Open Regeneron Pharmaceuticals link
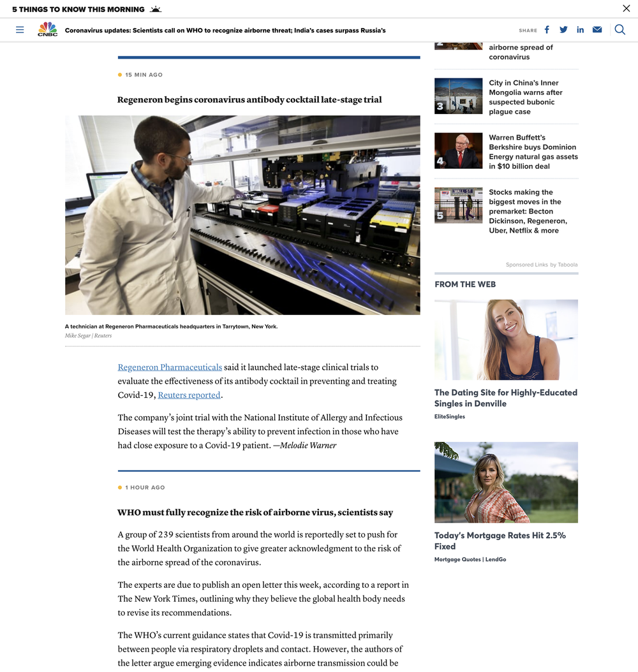The image size is (638, 672). click(170, 367)
